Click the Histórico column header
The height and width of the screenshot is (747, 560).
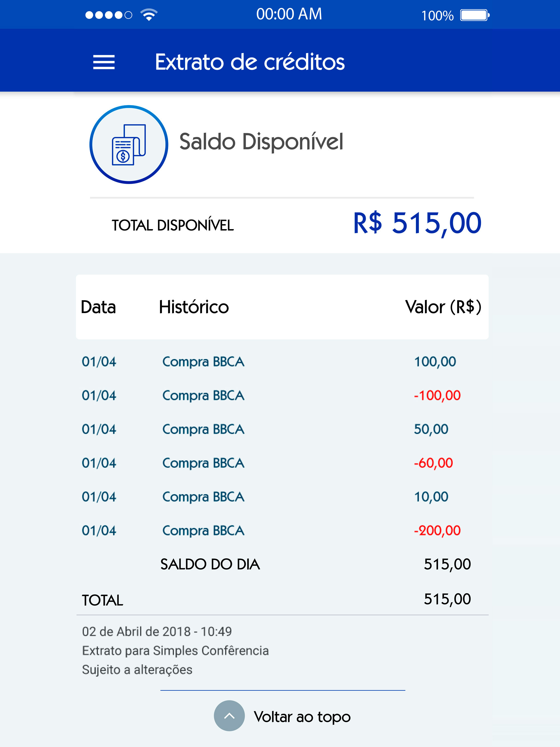click(194, 307)
